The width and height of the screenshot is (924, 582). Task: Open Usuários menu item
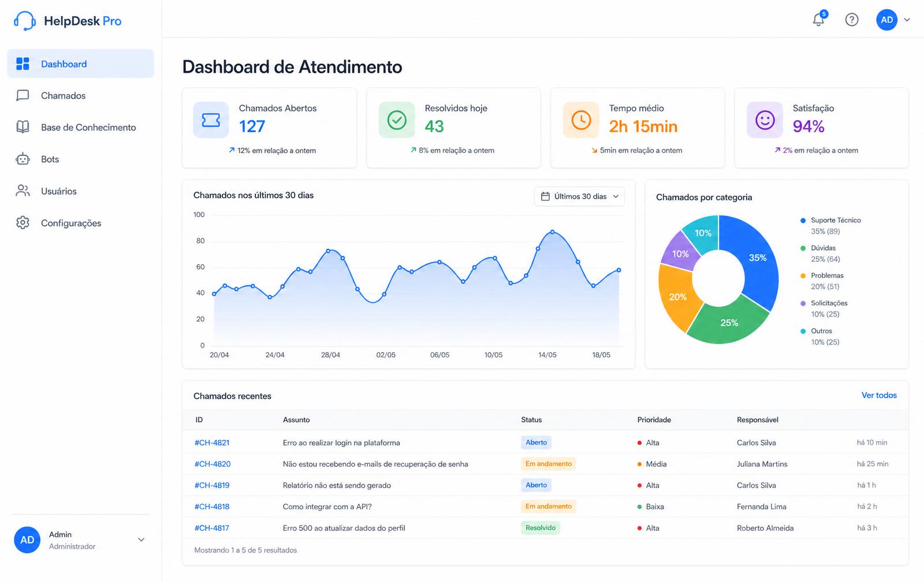pos(80,191)
